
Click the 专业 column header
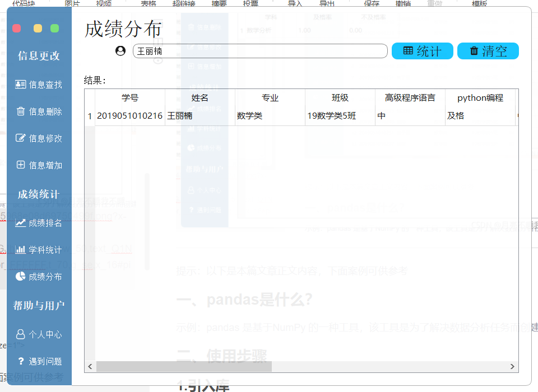(270, 98)
